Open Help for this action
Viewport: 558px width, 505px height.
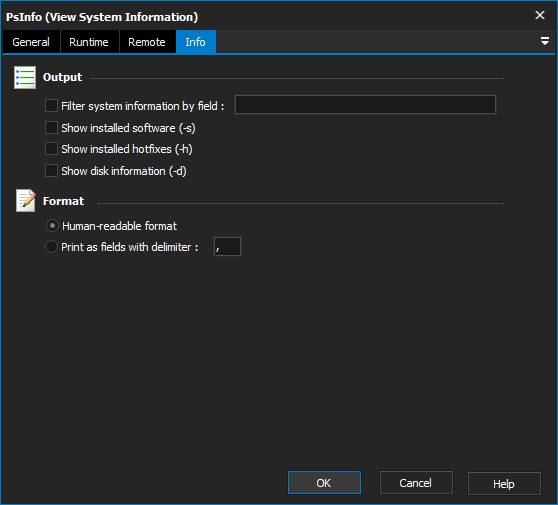504,484
